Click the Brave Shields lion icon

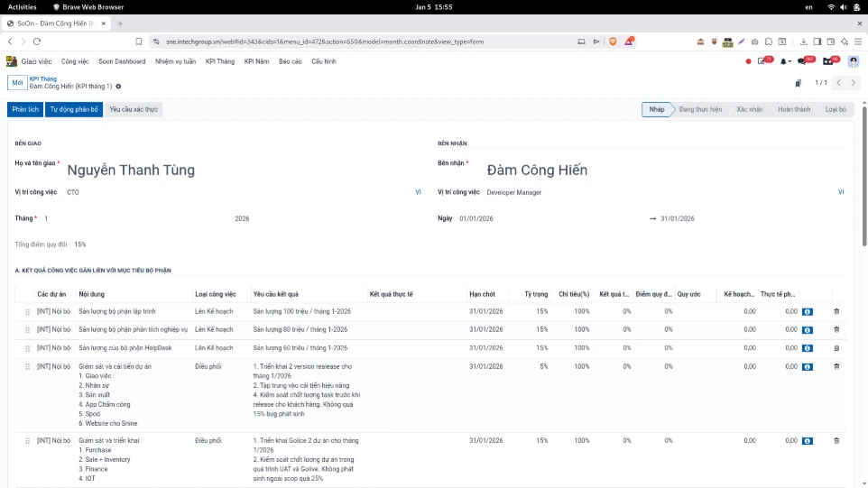point(613,41)
